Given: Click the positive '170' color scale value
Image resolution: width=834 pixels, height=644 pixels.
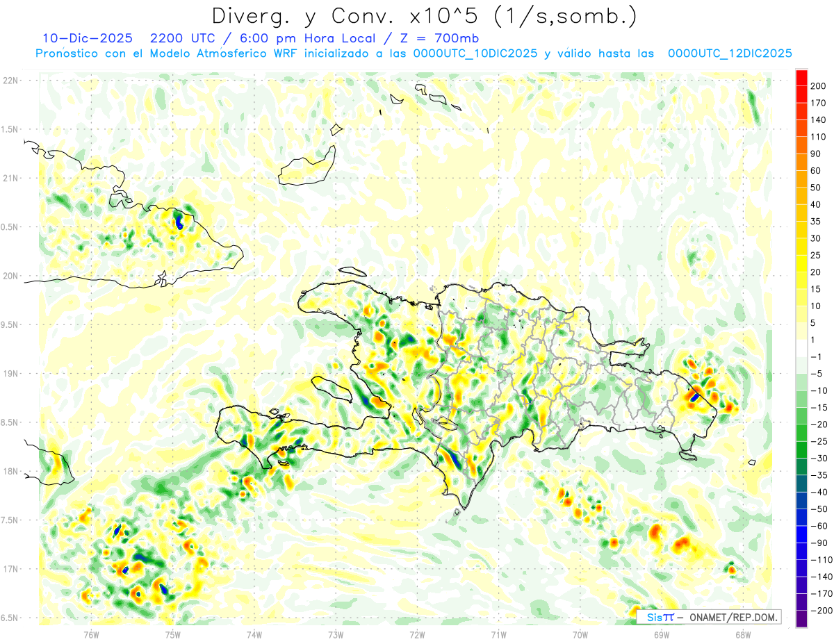Looking at the screenshot, I should (x=818, y=103).
